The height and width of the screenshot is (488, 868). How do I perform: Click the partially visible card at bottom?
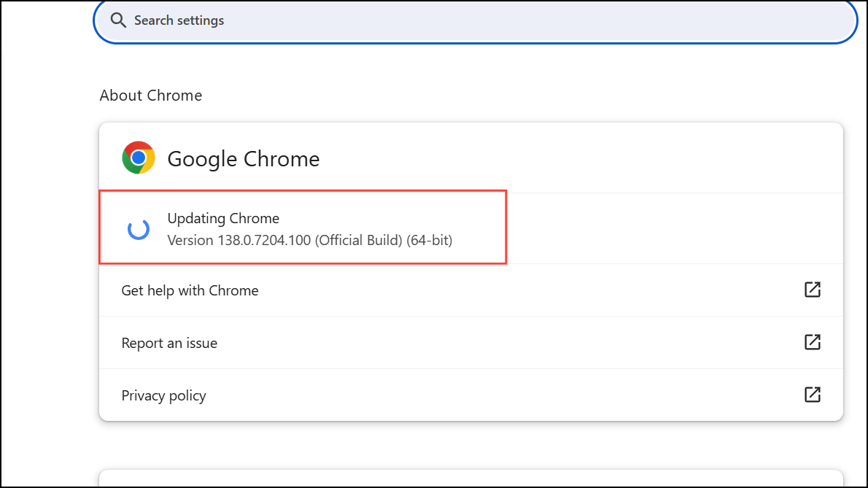point(470,478)
